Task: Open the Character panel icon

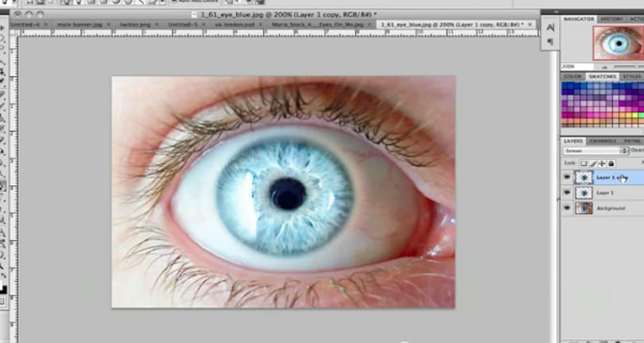Action: coord(550,28)
